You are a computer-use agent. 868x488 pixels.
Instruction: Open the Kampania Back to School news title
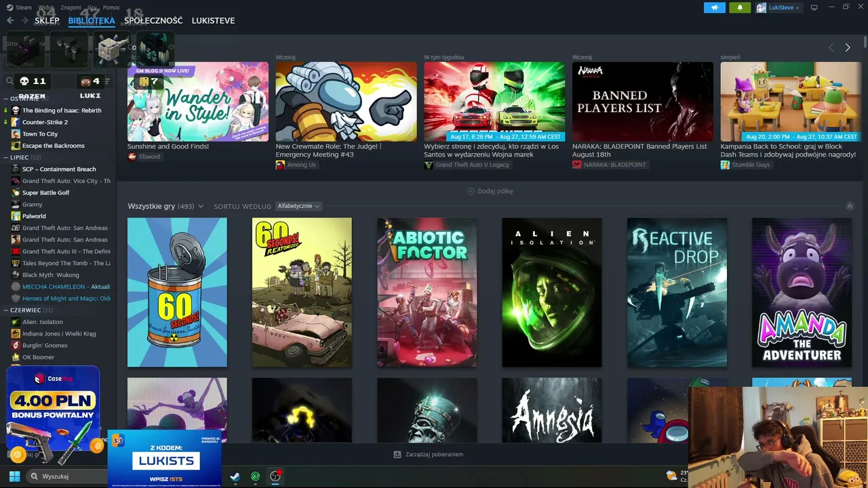pos(788,150)
